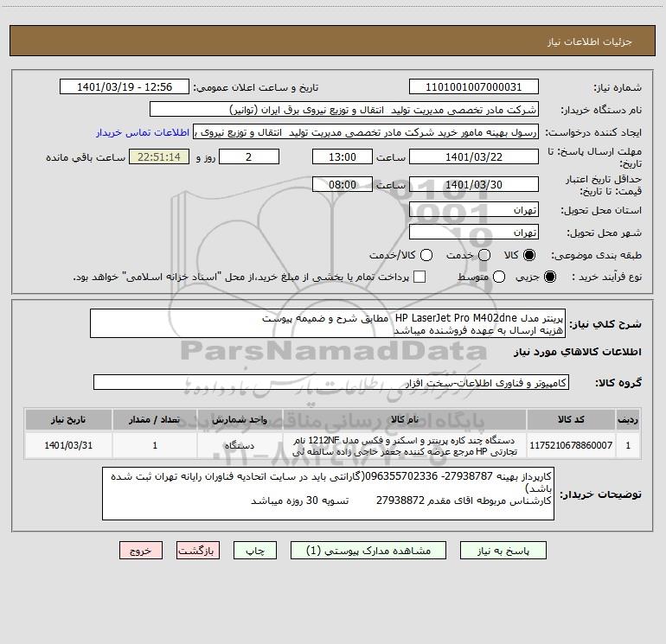Click the price validity date 1401/03/30 field
The image size is (666, 644).
[474, 185]
